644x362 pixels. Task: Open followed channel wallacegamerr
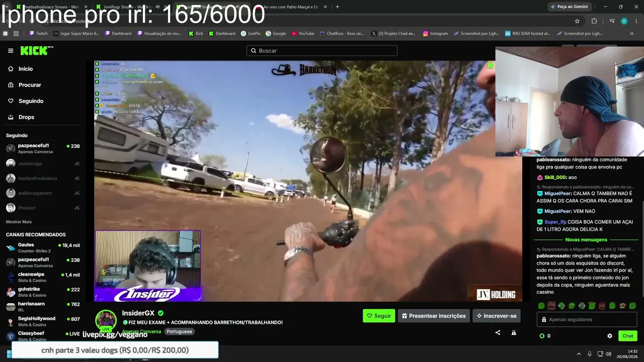tap(43, 193)
